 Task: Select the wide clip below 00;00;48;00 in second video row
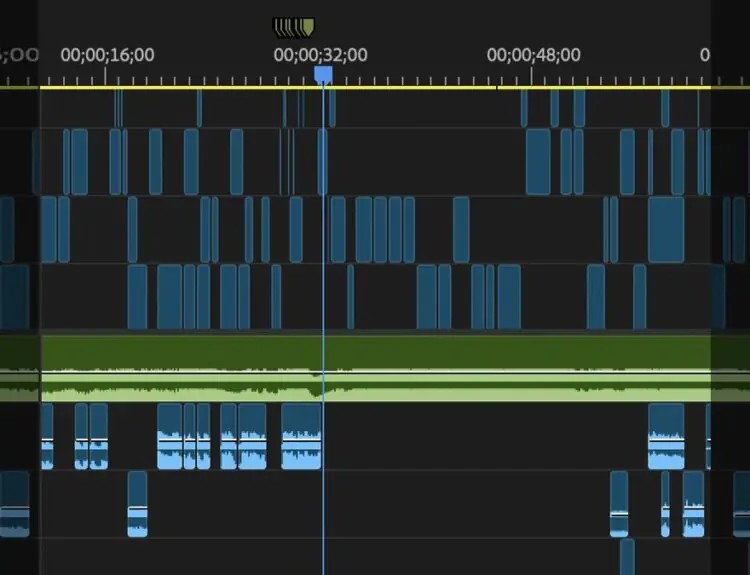538,161
